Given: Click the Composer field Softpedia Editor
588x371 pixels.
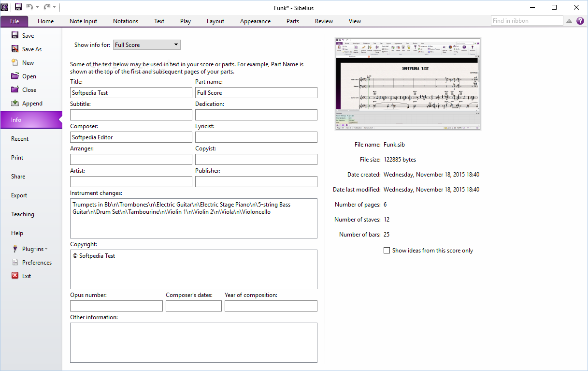Looking at the screenshot, I should 131,137.
